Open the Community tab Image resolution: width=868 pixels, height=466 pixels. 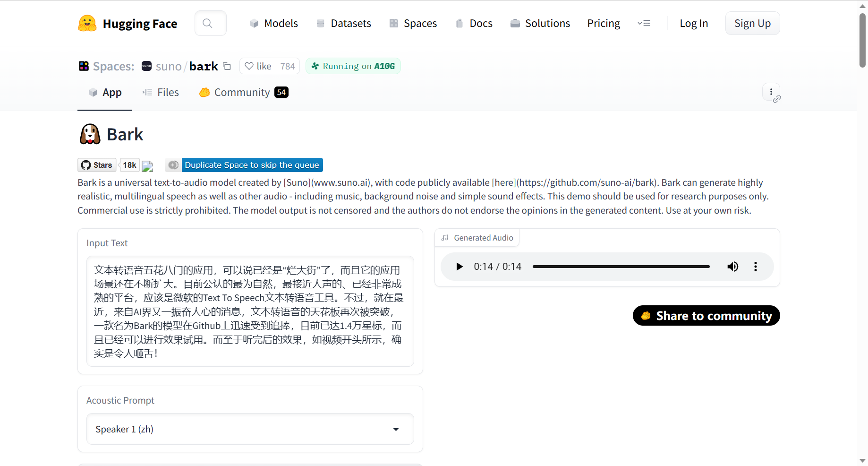[244, 93]
